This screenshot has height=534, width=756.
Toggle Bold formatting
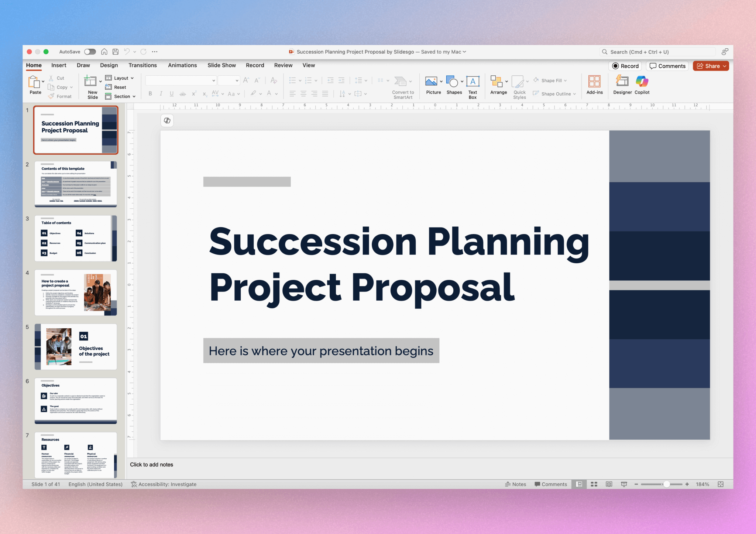coord(150,94)
